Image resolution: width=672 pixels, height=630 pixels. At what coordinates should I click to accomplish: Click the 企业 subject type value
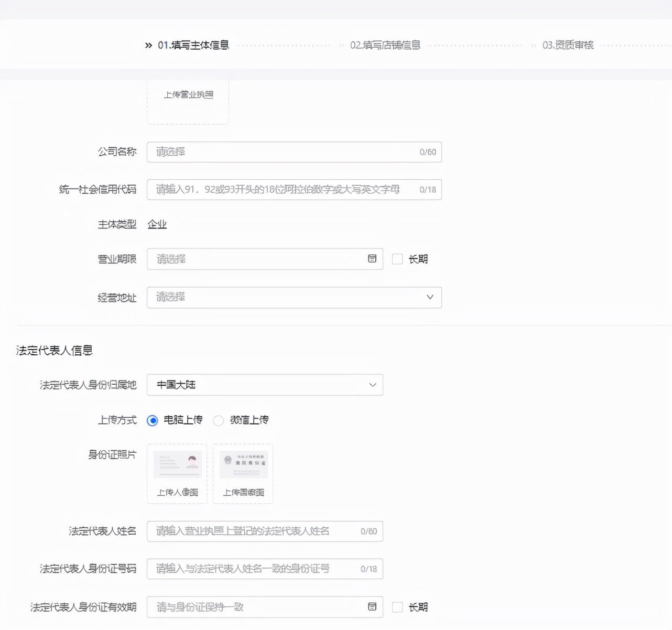click(x=157, y=224)
